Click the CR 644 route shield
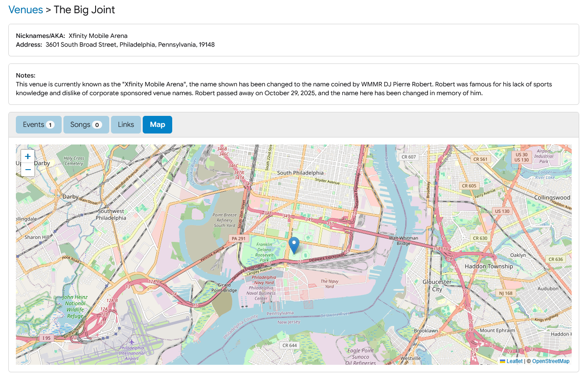Viewport: 588px width, 378px height. click(289, 345)
